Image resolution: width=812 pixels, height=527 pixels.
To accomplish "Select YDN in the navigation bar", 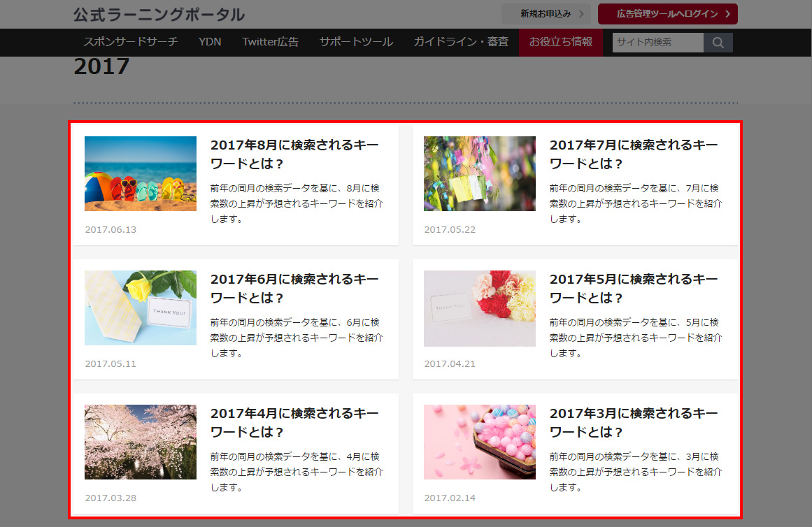I will click(x=210, y=42).
